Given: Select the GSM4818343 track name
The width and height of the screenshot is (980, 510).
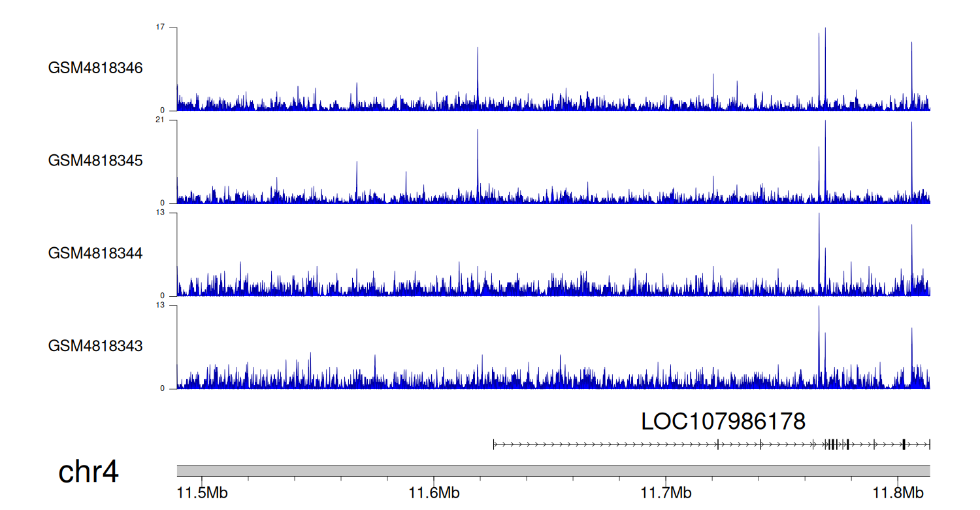Looking at the screenshot, I should pyautogui.click(x=95, y=345).
